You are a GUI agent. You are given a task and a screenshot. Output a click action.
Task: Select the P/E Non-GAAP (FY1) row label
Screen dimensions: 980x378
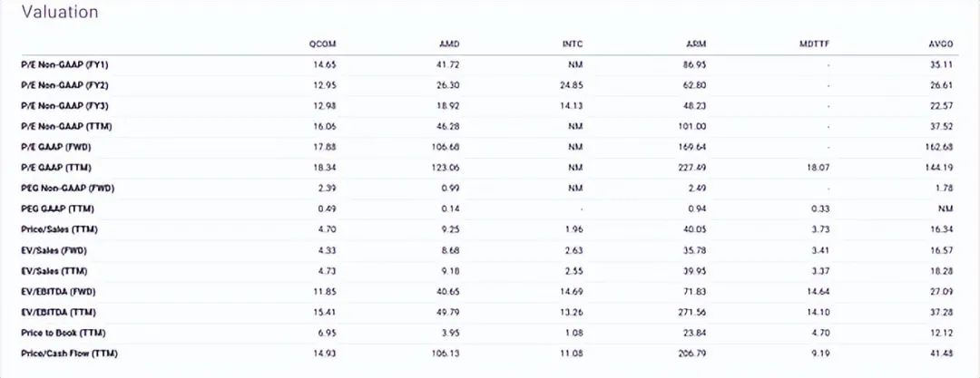coord(65,64)
